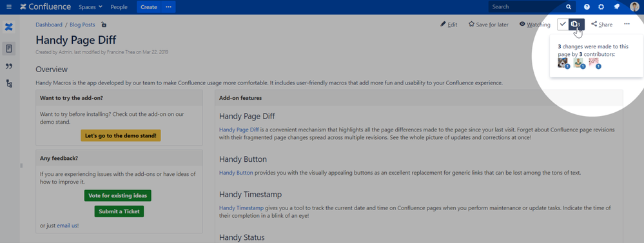Open the Handy Page Diff link

click(x=239, y=130)
